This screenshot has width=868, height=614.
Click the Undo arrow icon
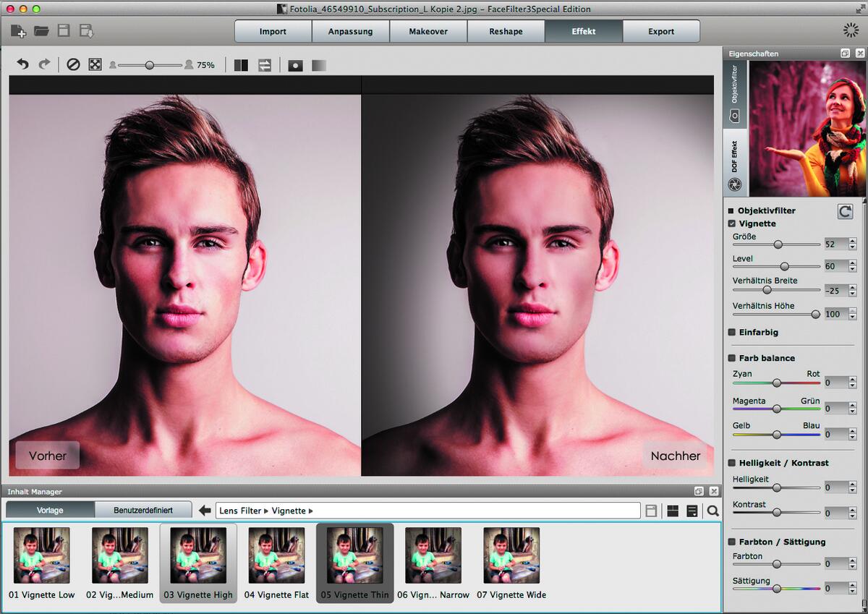pyautogui.click(x=22, y=64)
